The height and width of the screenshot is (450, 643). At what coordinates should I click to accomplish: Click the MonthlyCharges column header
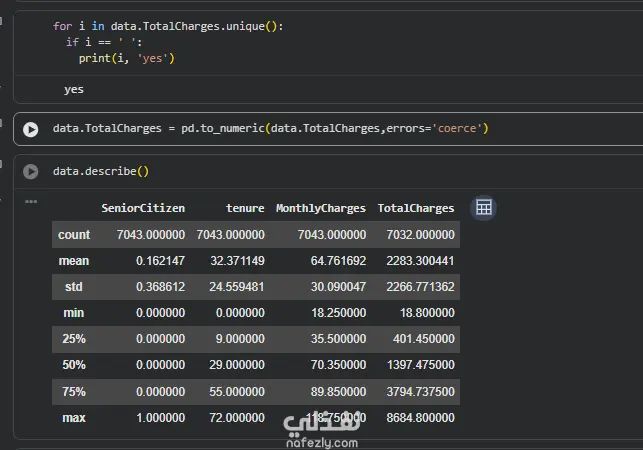coord(321,208)
